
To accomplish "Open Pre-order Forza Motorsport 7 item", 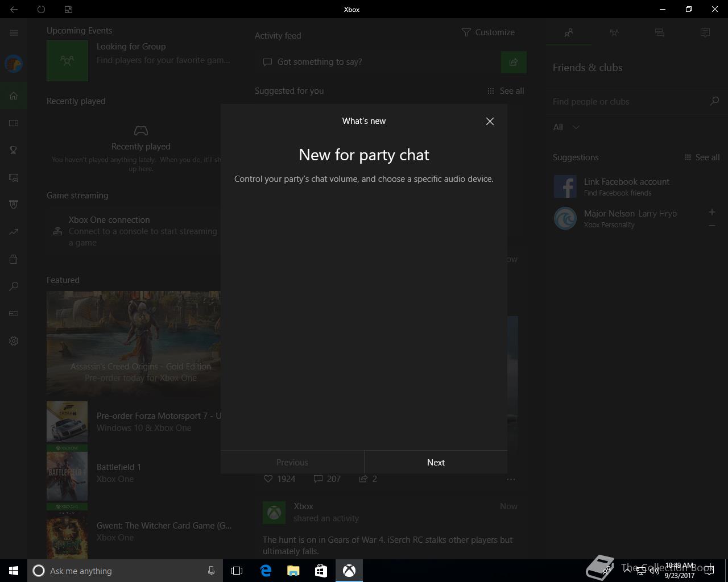I will 134,422.
